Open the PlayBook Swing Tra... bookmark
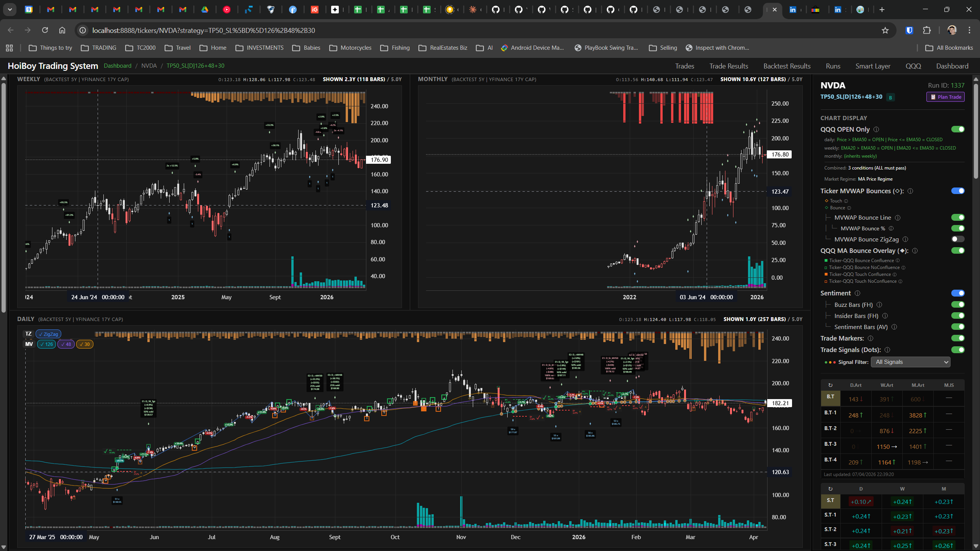The image size is (980, 551). pyautogui.click(x=606, y=48)
